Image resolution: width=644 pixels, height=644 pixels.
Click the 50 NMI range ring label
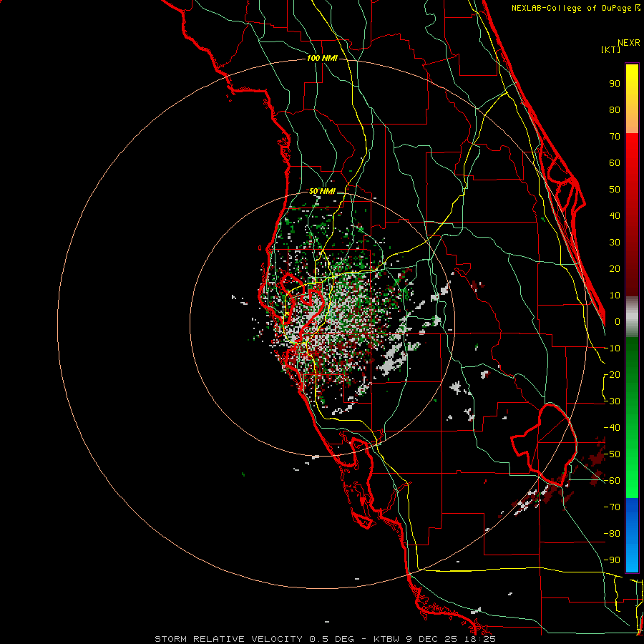322,191
